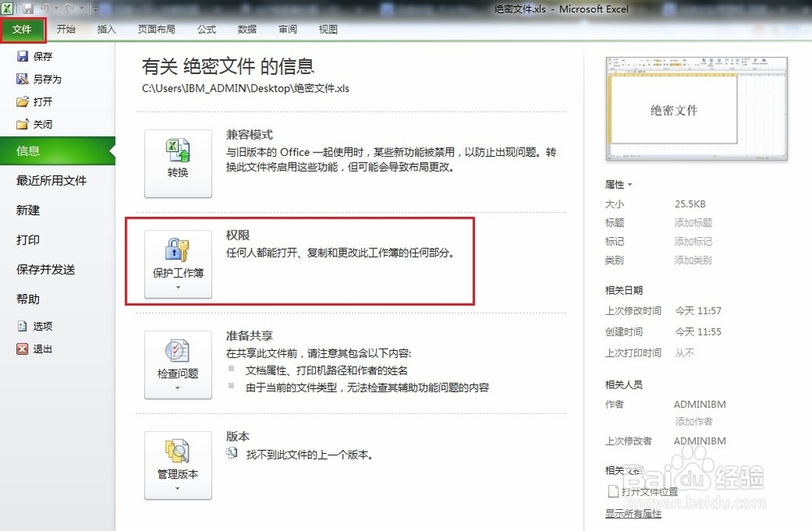This screenshot has height=531, width=812.
Task: Click the quick access save icon
Action: click(28, 8)
